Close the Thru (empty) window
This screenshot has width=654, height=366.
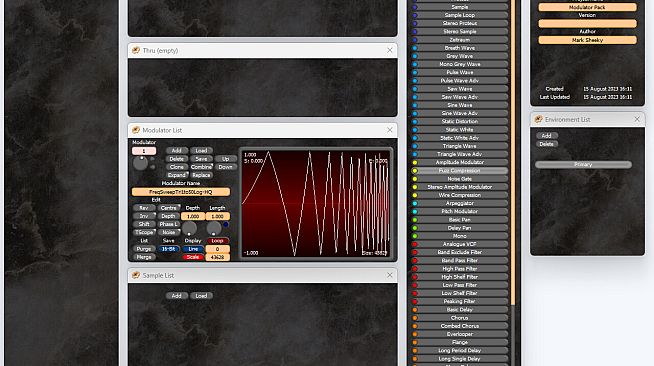tap(390, 50)
